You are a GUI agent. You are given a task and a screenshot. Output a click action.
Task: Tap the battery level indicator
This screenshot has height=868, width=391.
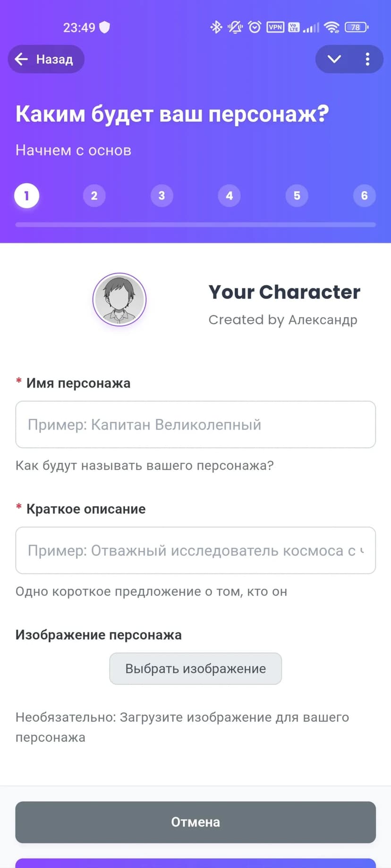[x=357, y=27]
